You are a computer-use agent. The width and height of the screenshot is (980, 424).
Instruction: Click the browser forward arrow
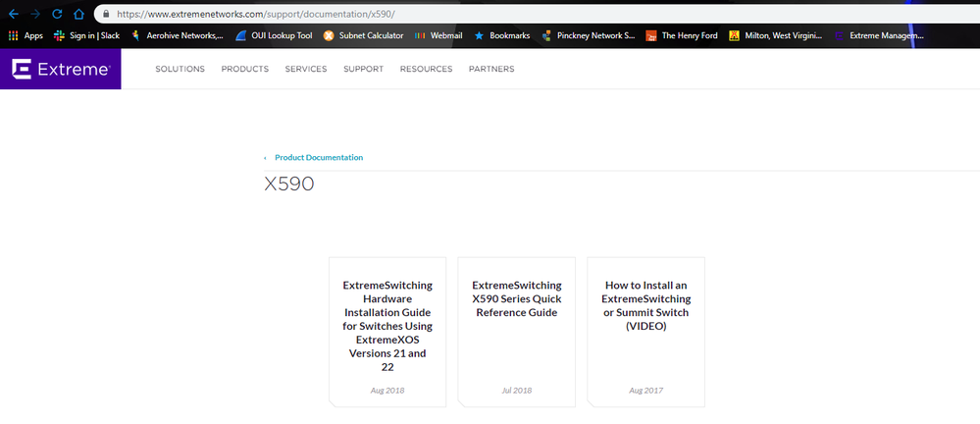coord(34,15)
